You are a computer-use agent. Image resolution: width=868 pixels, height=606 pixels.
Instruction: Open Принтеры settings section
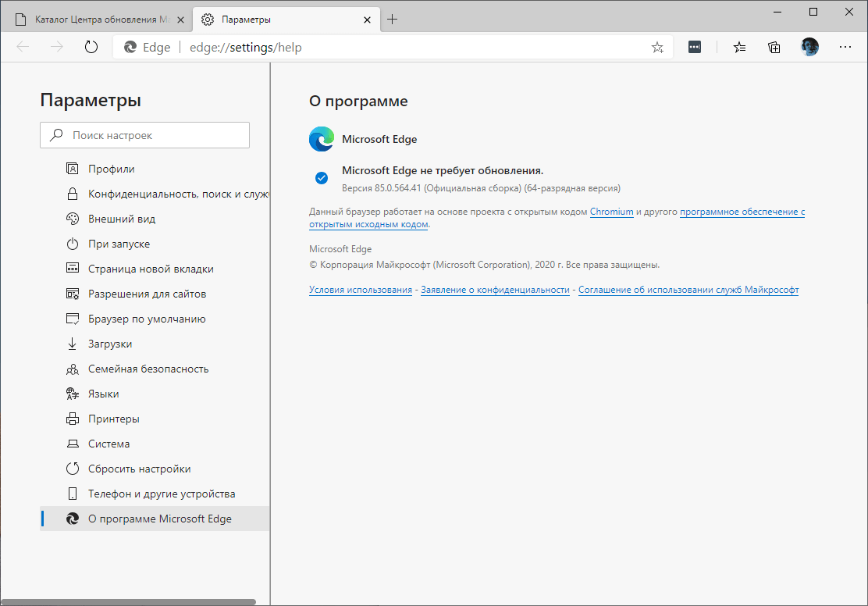tap(112, 418)
